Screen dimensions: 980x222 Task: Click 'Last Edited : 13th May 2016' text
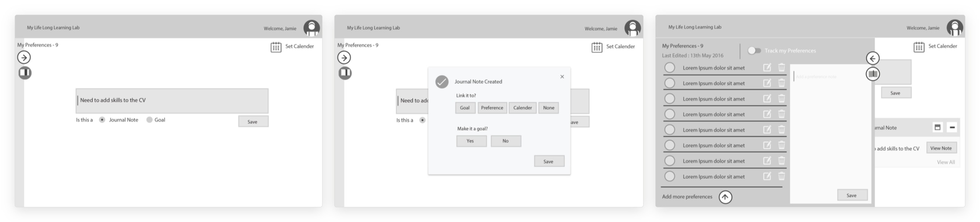point(692,56)
